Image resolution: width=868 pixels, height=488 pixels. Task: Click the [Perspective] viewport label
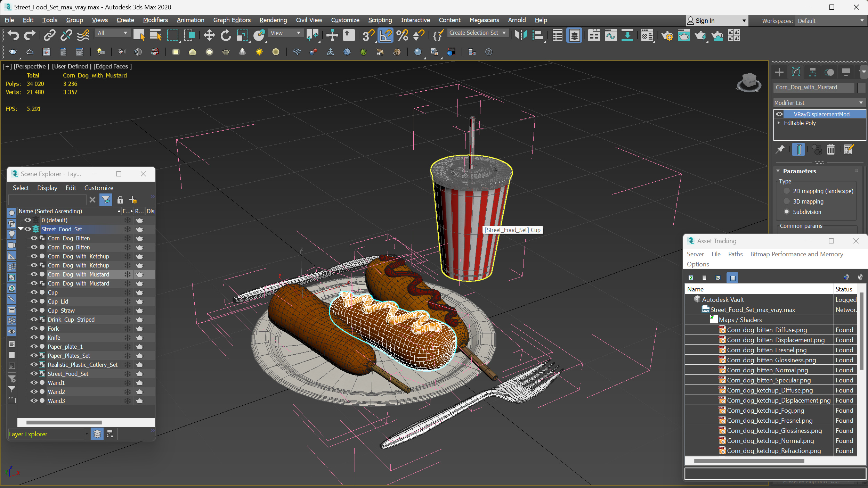tap(31, 66)
